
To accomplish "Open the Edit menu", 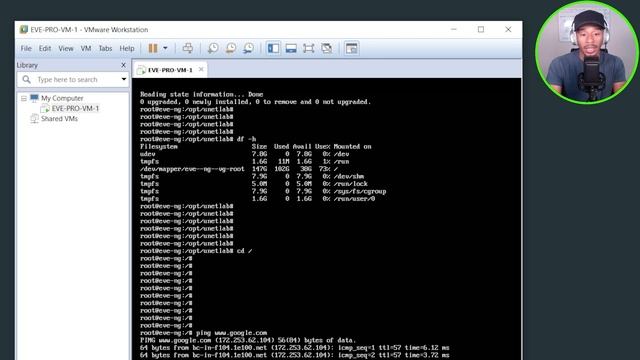I will point(44,48).
